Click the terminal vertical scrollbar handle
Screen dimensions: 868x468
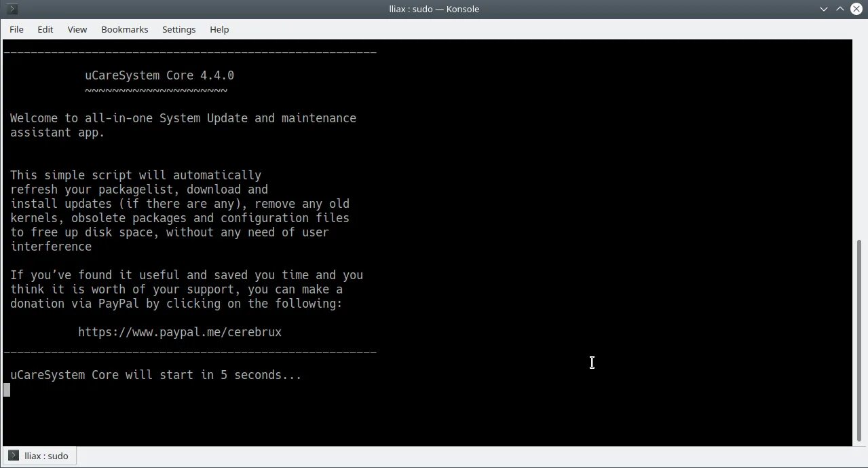tap(860, 340)
